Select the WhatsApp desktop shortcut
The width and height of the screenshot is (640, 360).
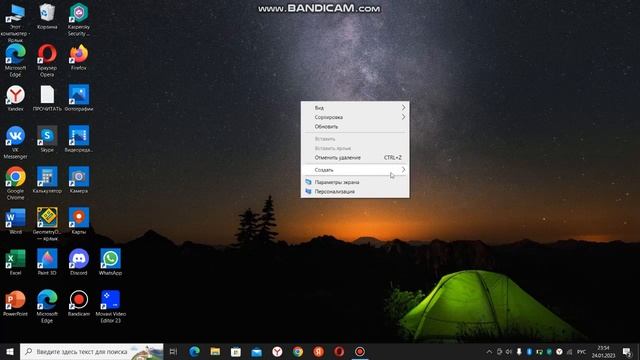click(x=110, y=262)
